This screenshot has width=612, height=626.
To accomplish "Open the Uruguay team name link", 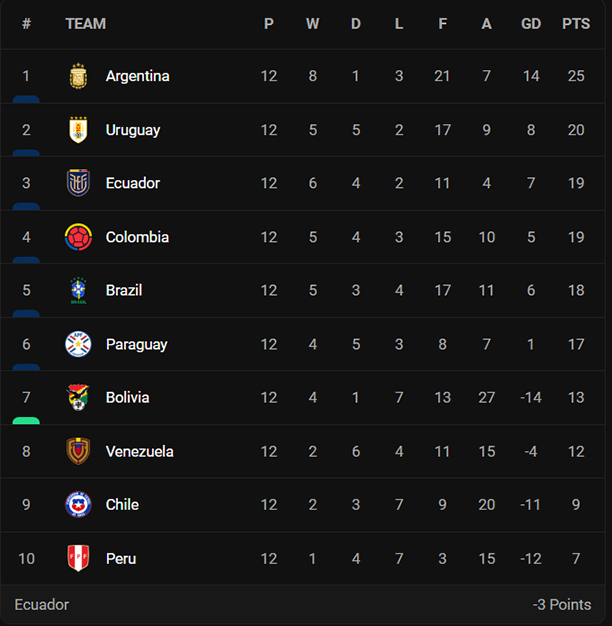I will (x=133, y=130).
